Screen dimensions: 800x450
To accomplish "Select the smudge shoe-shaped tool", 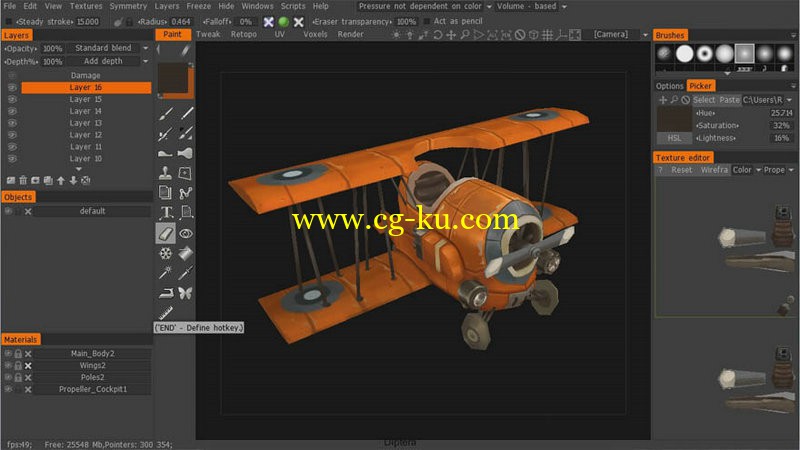I will tap(165, 153).
